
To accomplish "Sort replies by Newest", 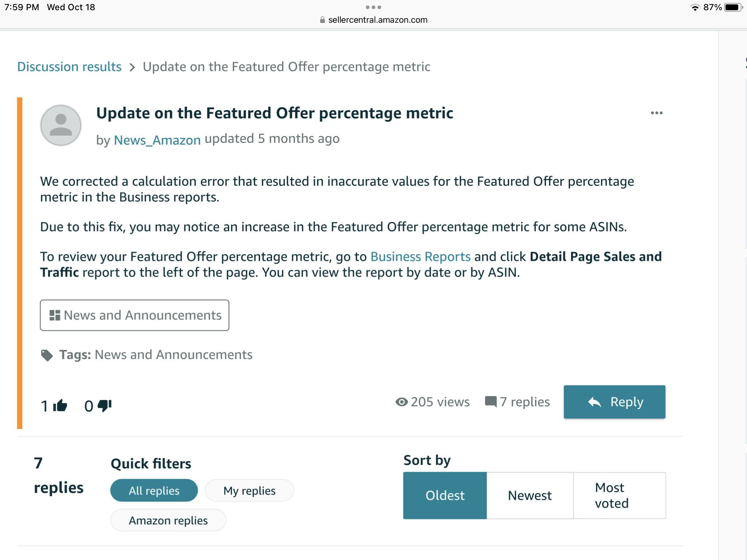I will pyautogui.click(x=530, y=495).
